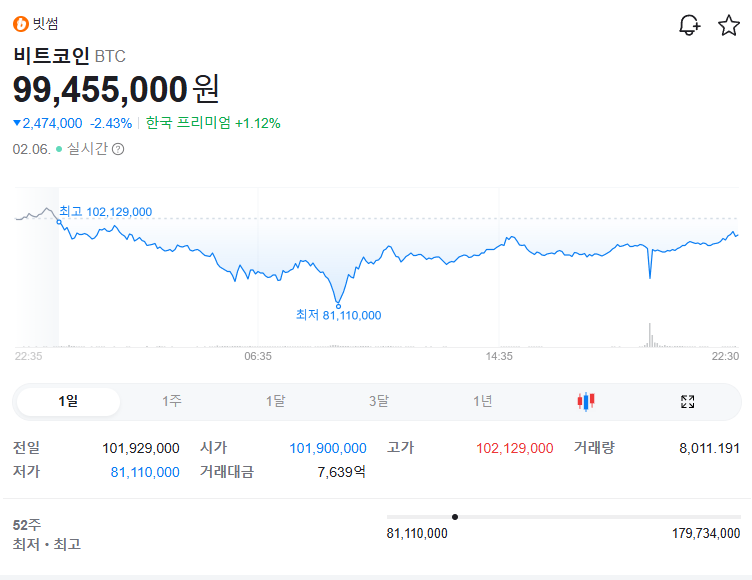The width and height of the screenshot is (752, 580).
Task: Click the 시가 label
Action: [x=213, y=448]
